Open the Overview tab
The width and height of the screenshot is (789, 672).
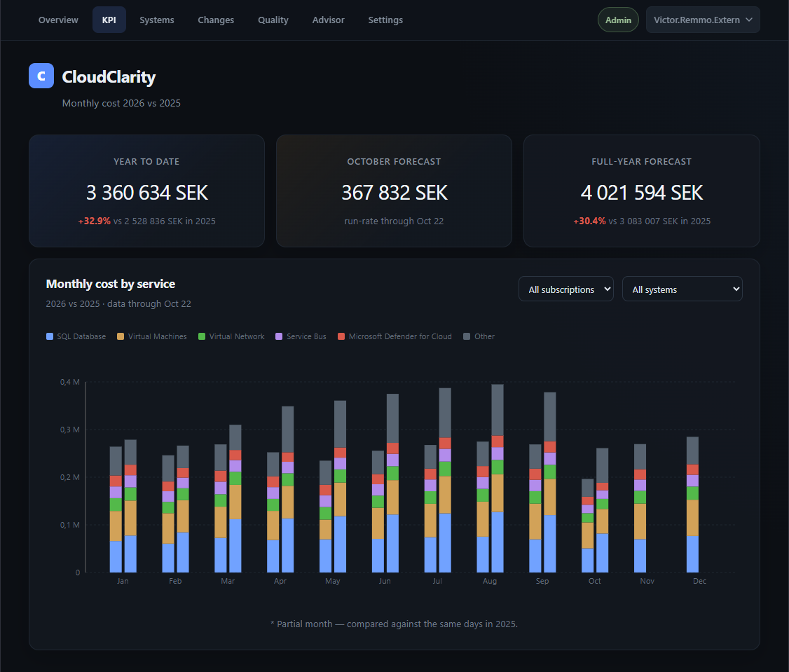coord(58,20)
